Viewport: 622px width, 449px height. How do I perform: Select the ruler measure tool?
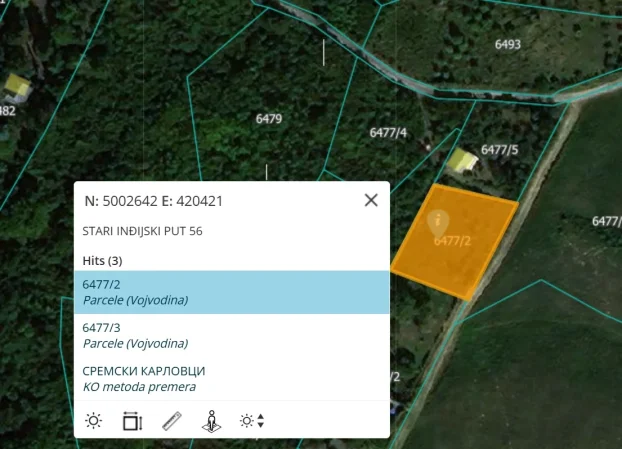(172, 421)
